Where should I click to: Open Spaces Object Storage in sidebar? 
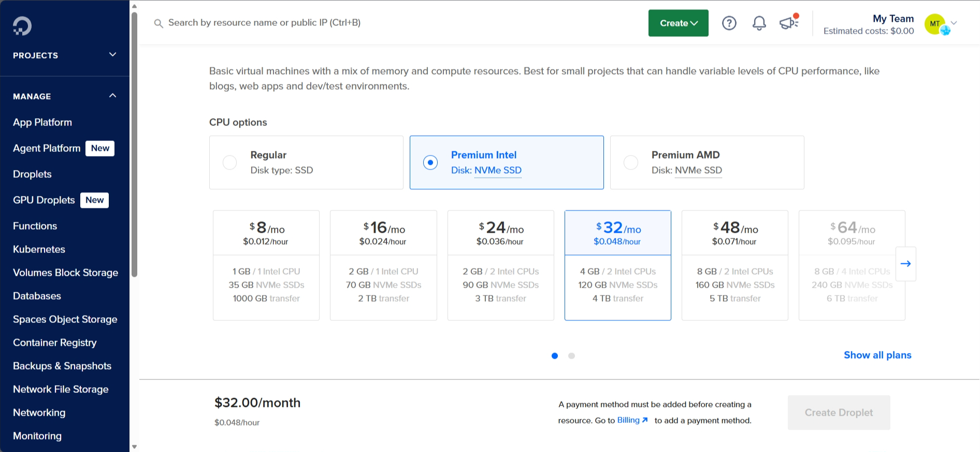(x=65, y=319)
